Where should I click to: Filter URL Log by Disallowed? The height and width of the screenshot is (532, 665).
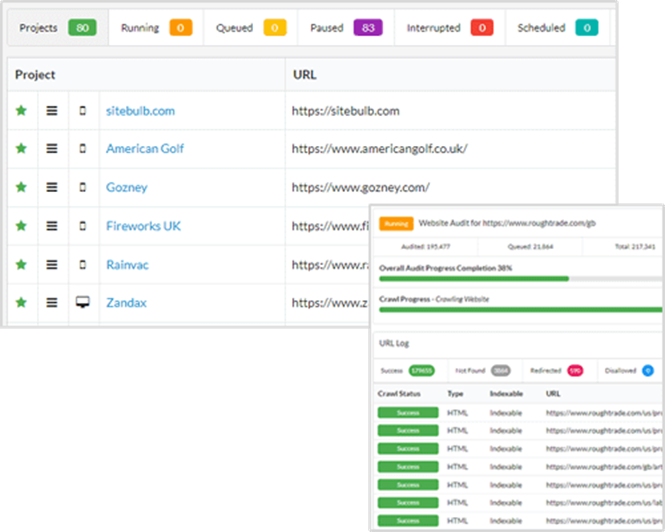629,370
